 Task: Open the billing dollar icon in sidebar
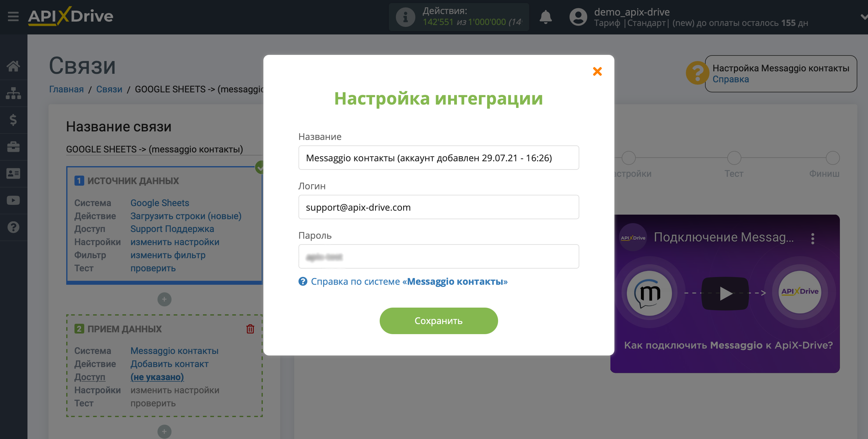click(x=13, y=120)
